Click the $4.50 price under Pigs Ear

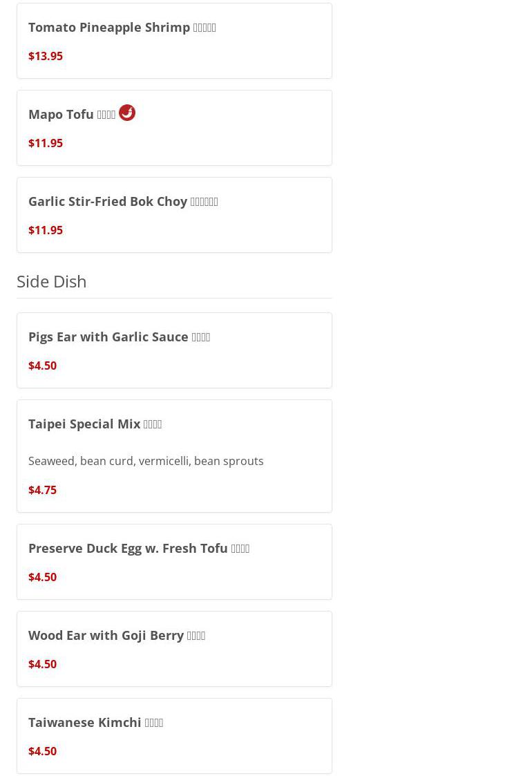click(43, 366)
